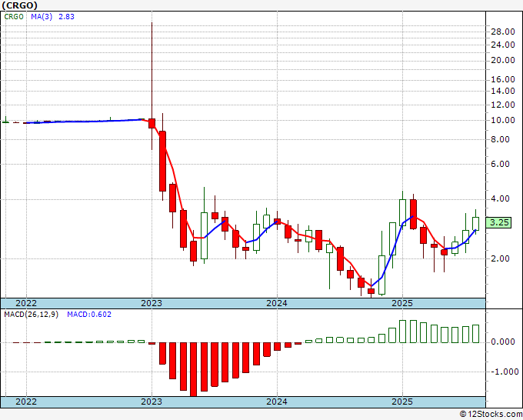Viewport: 523px width, 420px height.
Task: Click the 10.00 price axis label
Action: click(503, 121)
